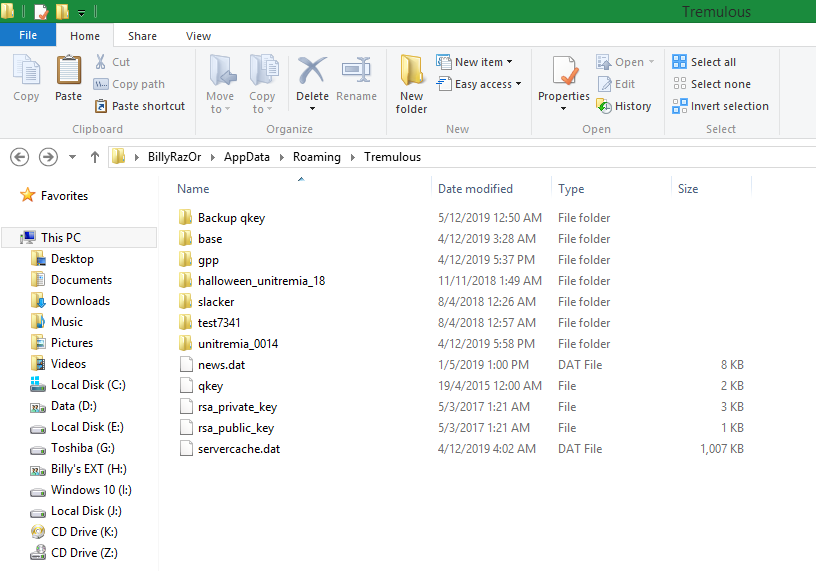816x571 pixels.
Task: Go up one folder level arrow
Action: [95, 157]
